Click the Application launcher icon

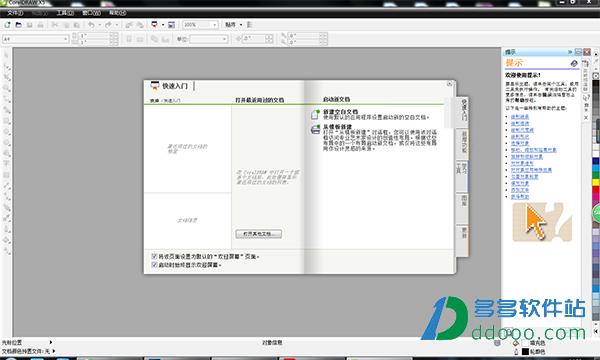pyautogui.click(x=155, y=25)
